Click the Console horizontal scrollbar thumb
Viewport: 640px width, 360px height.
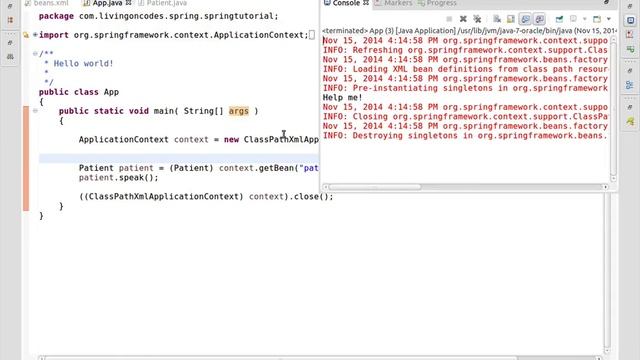[375, 187]
